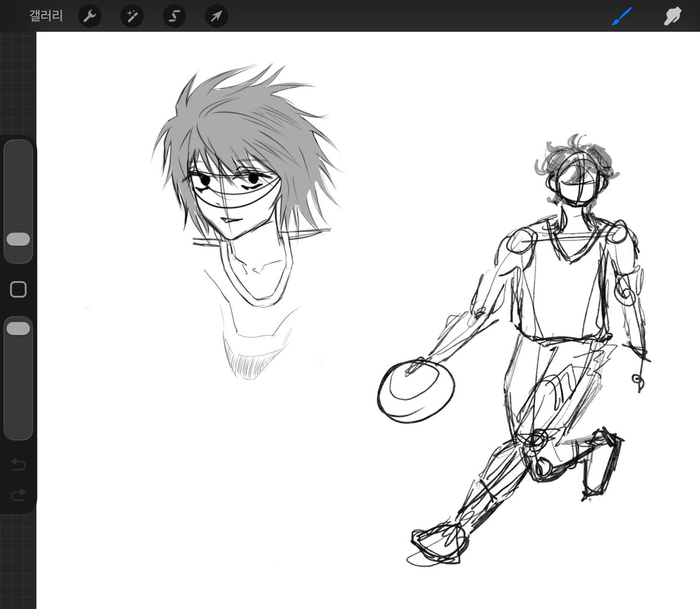
Task: Tap the square Modify button in sidebar
Action: click(18, 289)
